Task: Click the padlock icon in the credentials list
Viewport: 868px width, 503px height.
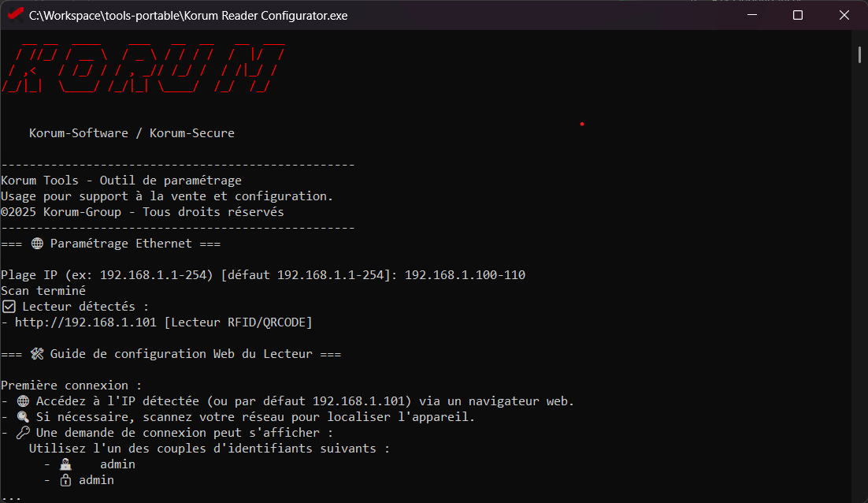Action: 65,479
